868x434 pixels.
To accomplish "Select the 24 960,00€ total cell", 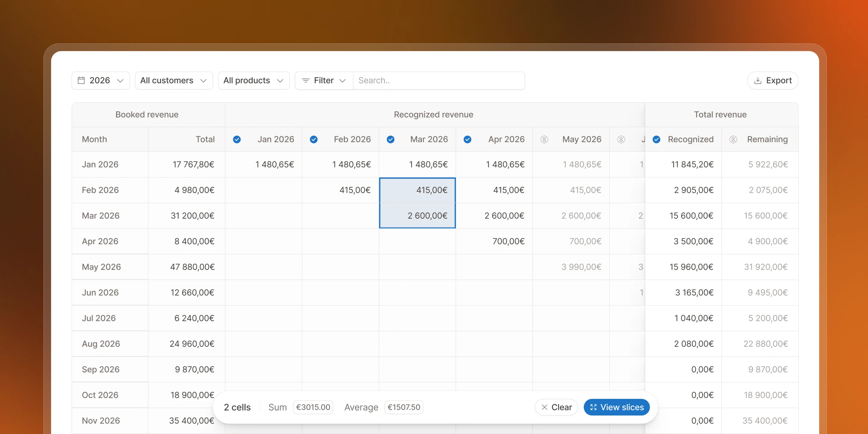I will tap(187, 344).
